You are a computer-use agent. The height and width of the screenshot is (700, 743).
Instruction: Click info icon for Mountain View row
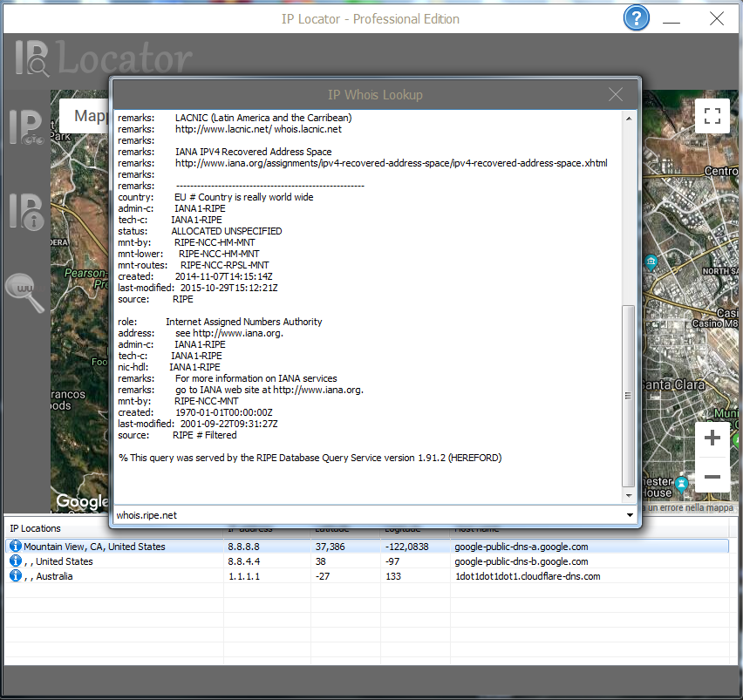coord(16,546)
